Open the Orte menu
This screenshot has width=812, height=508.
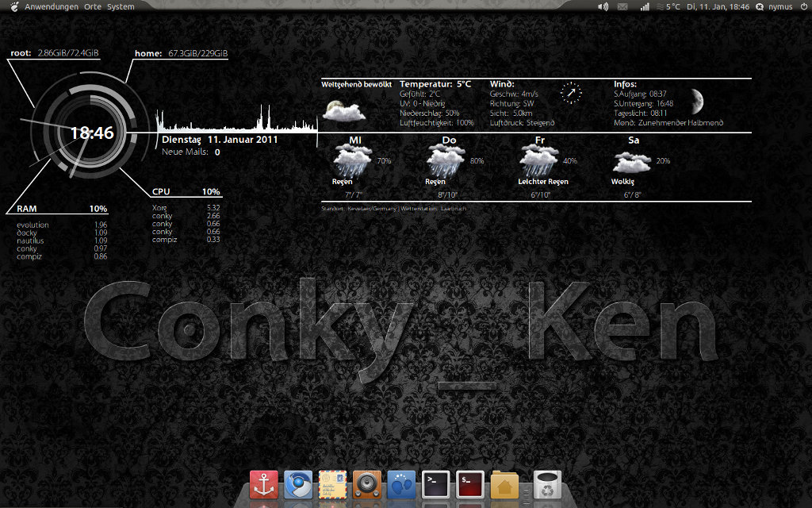click(x=93, y=6)
